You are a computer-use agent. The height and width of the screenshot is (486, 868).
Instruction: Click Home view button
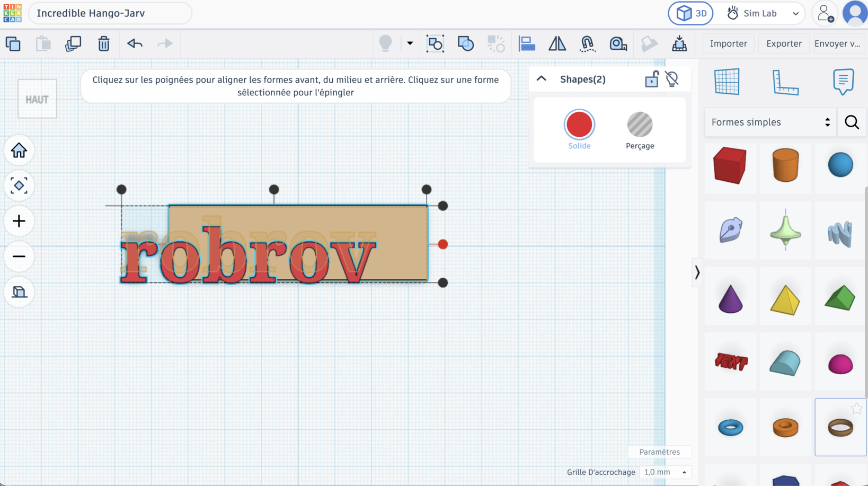(19, 151)
